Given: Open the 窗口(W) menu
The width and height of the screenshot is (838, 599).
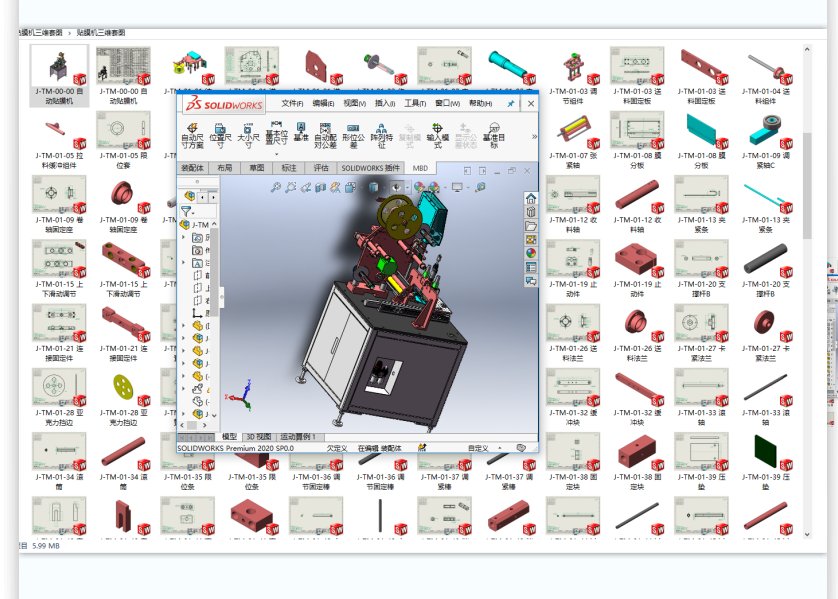Looking at the screenshot, I should click(447, 104).
